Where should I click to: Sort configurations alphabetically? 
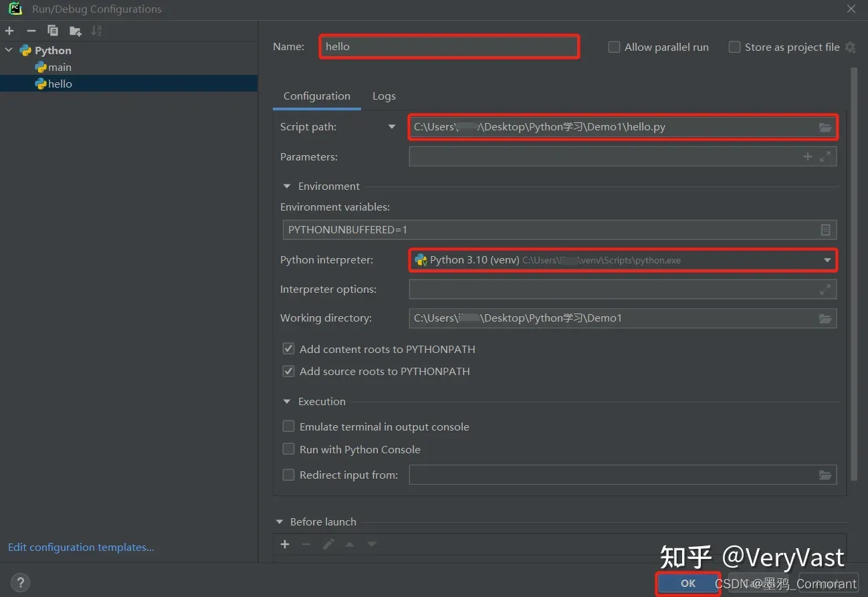coord(97,31)
